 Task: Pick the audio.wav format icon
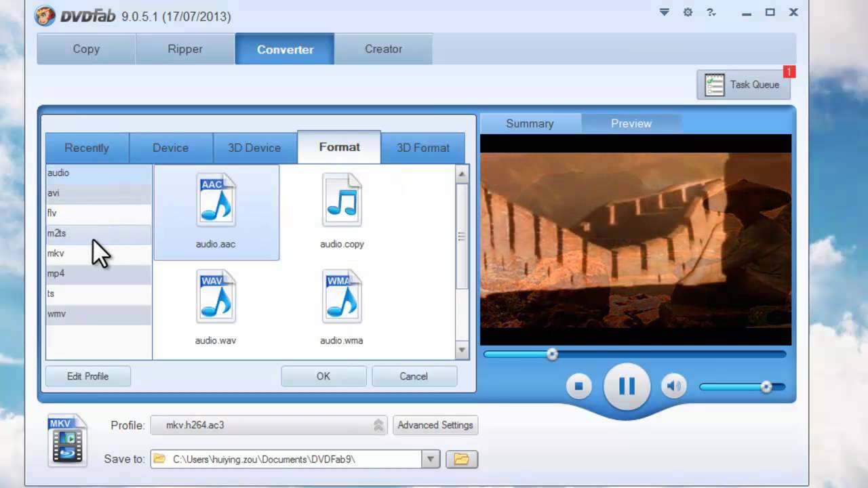[216, 296]
